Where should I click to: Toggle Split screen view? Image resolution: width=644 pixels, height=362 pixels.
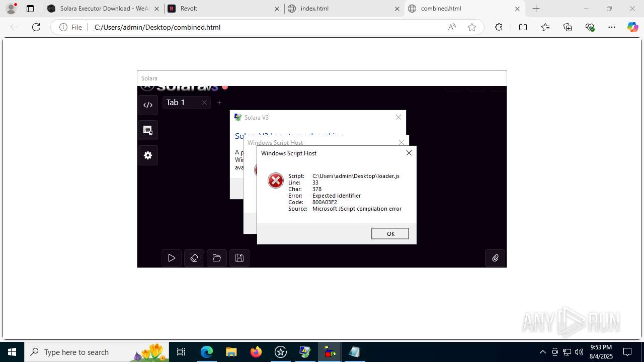(x=523, y=27)
